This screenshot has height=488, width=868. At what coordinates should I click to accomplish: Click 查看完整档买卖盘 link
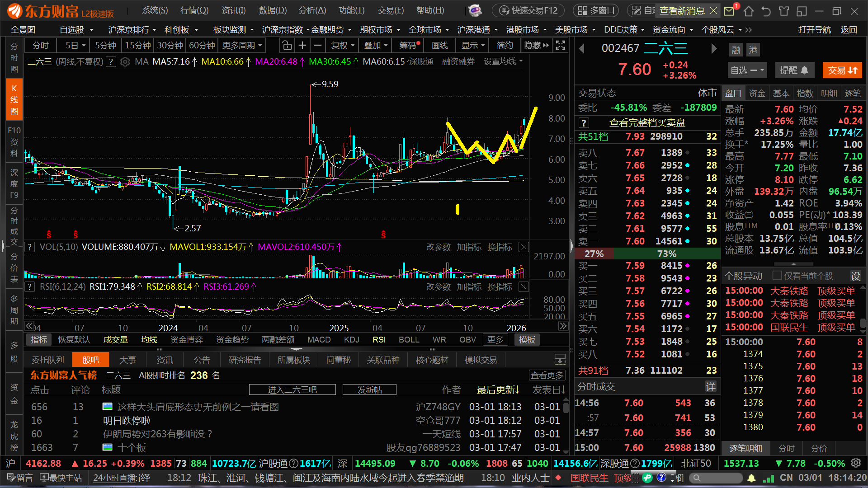pyautogui.click(x=647, y=123)
